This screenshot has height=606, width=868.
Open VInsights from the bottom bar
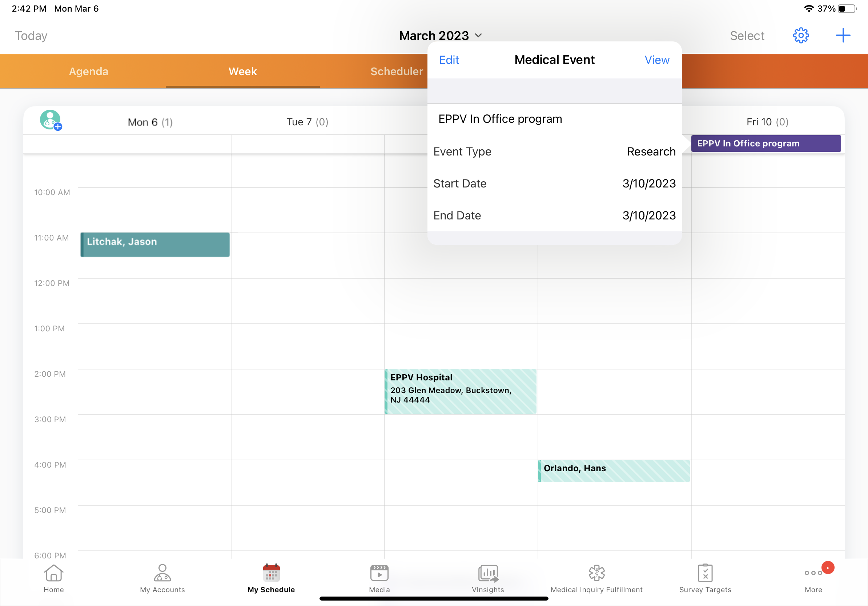coord(488,578)
